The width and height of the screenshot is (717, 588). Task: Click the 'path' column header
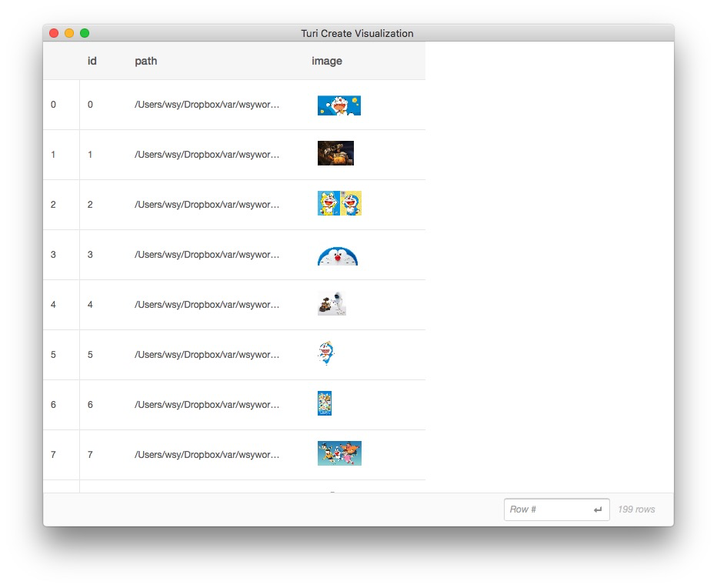145,61
